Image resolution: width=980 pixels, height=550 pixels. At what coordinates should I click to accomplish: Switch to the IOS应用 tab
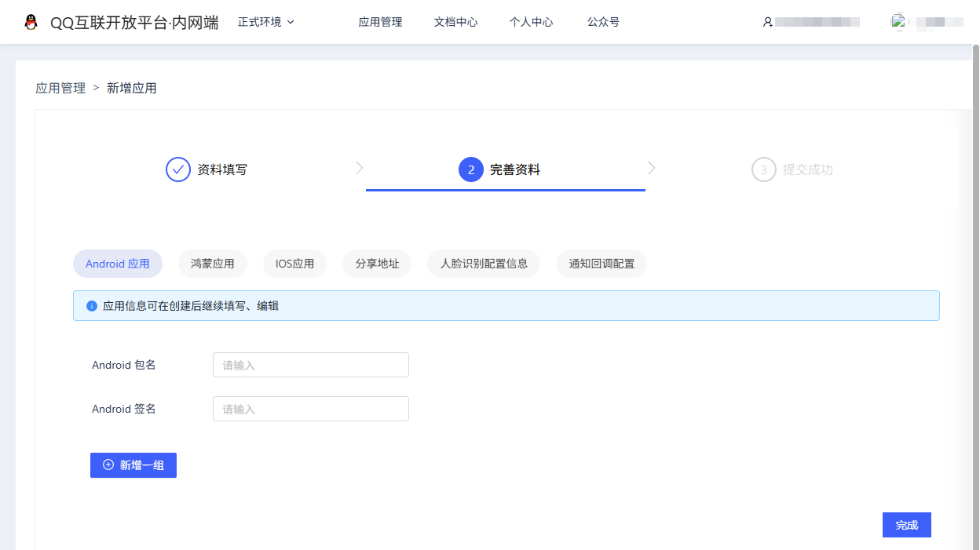pos(294,264)
